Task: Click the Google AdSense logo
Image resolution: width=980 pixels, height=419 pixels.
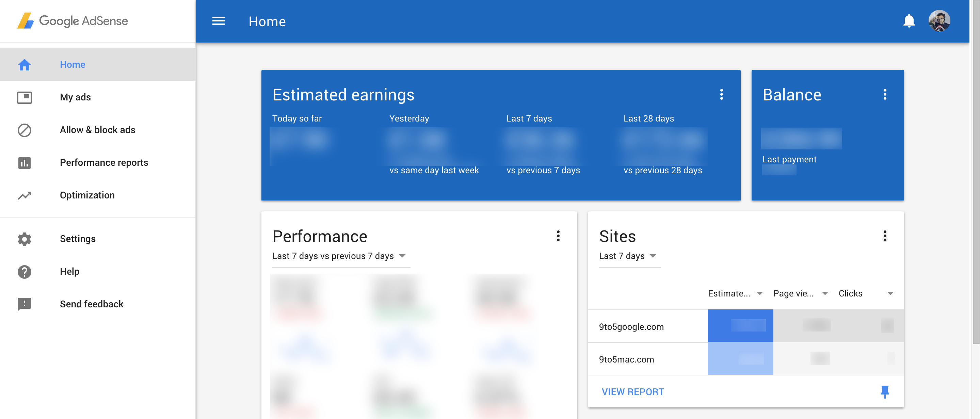Action: (x=73, y=21)
